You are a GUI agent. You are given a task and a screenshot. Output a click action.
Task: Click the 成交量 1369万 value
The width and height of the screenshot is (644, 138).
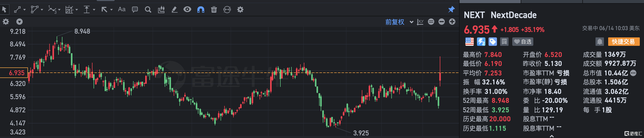615,55
